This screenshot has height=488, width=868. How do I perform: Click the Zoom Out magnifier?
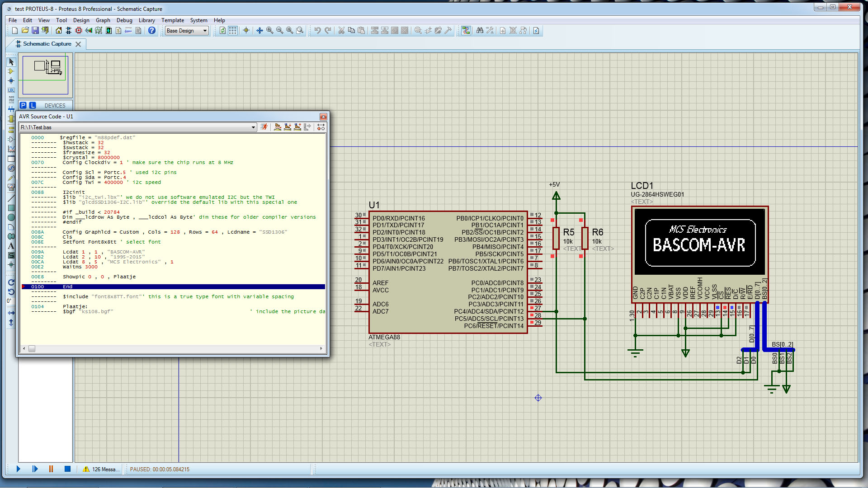click(280, 31)
